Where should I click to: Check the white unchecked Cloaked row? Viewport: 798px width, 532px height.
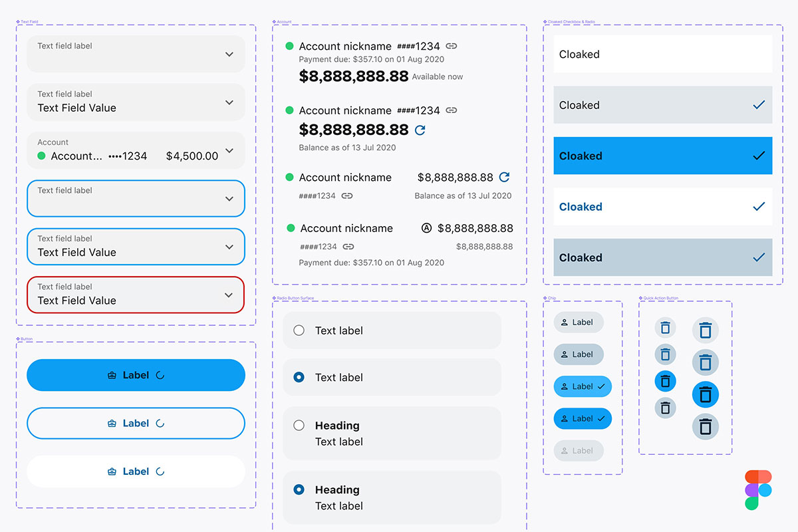point(662,55)
